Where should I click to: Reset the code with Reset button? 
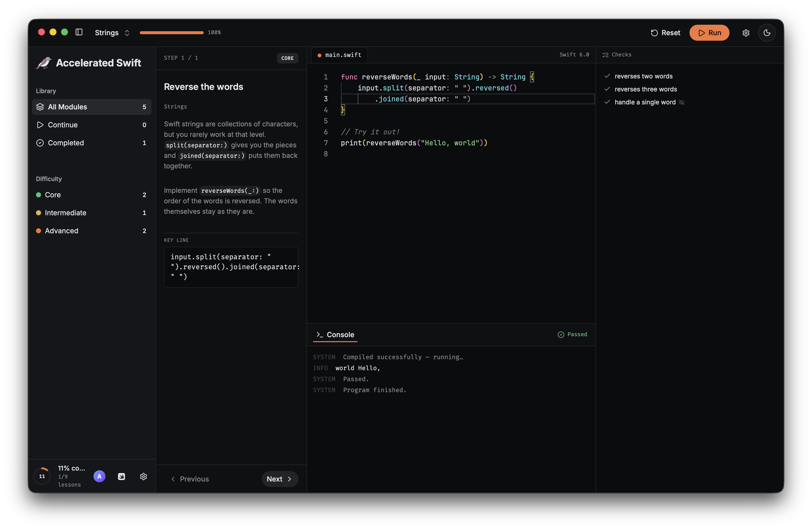tap(665, 33)
